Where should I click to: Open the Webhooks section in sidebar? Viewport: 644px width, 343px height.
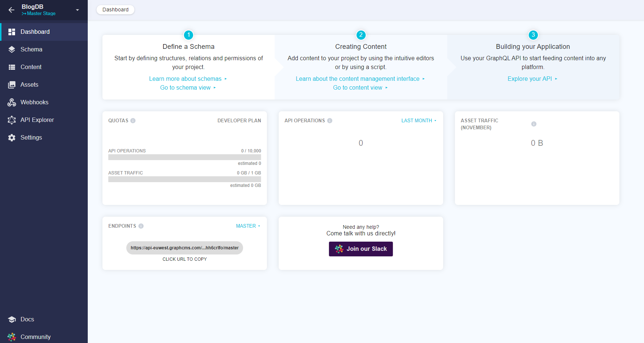pos(33,102)
